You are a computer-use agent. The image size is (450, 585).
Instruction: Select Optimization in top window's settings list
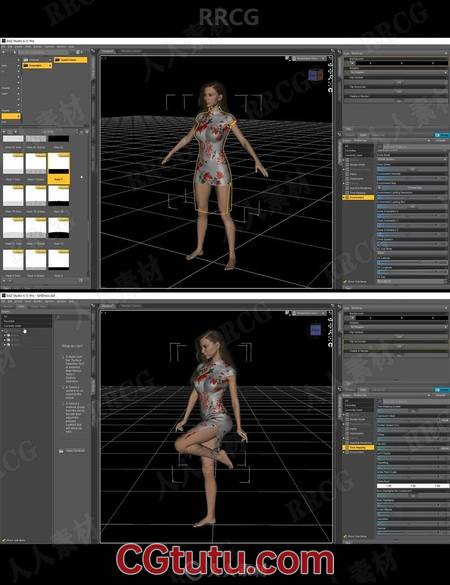358,179
